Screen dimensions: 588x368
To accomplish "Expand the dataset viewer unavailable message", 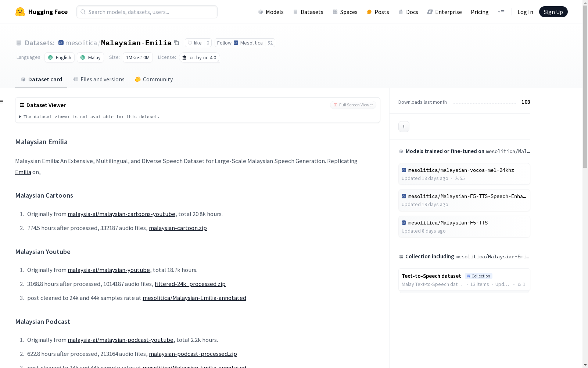I will (x=89, y=117).
